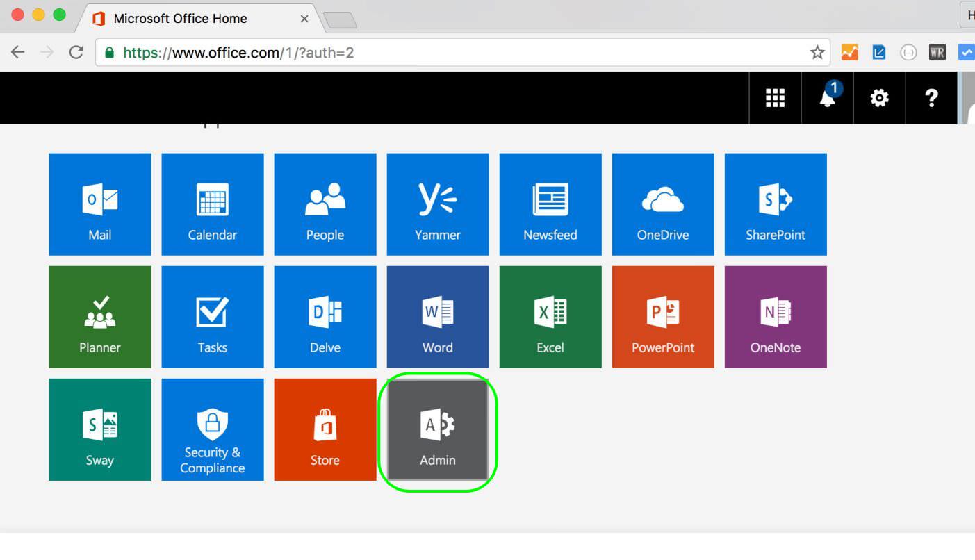This screenshot has height=560, width=975.
Task: Click the blue checkmark extension icon
Action: (x=967, y=52)
